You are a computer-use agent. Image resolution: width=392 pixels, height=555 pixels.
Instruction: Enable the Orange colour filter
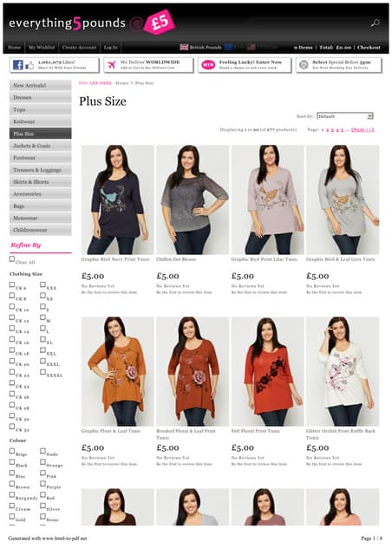tap(42, 462)
